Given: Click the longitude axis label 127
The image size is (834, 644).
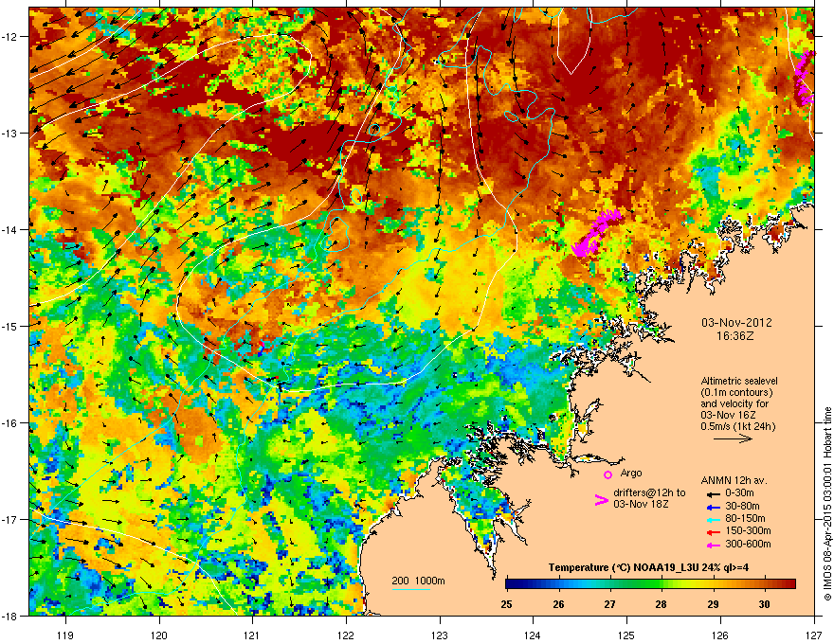Looking at the screenshot, I should click(x=814, y=635).
